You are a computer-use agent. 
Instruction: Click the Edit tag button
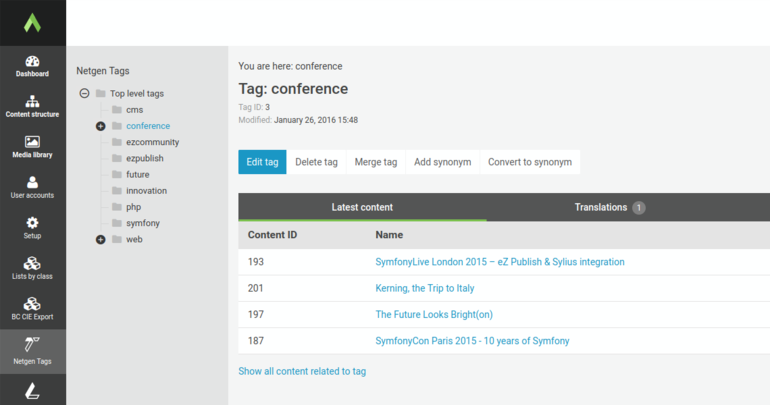tap(262, 162)
